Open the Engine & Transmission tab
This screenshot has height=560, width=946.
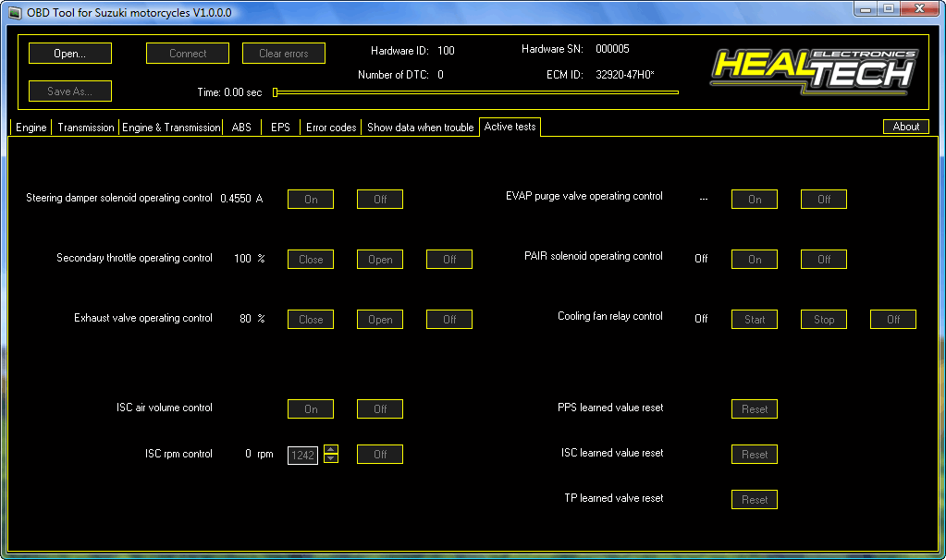171,128
